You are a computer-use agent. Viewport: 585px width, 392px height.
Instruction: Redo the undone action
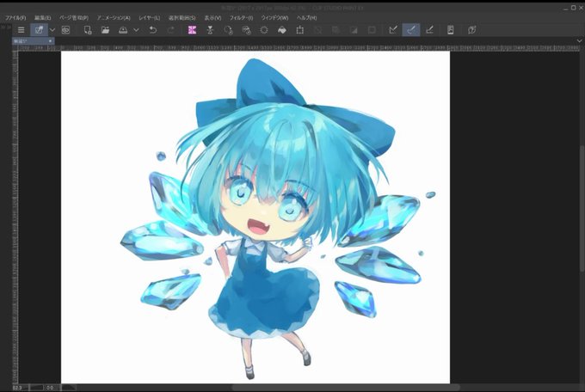coord(171,30)
